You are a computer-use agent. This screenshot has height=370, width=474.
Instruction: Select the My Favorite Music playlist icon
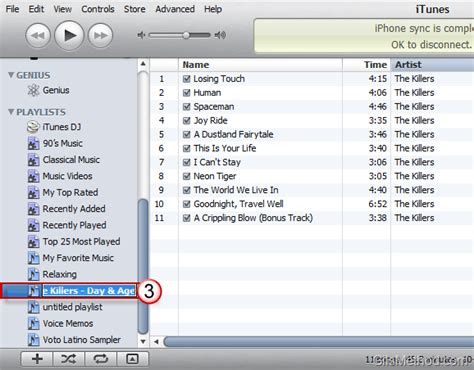coord(33,258)
